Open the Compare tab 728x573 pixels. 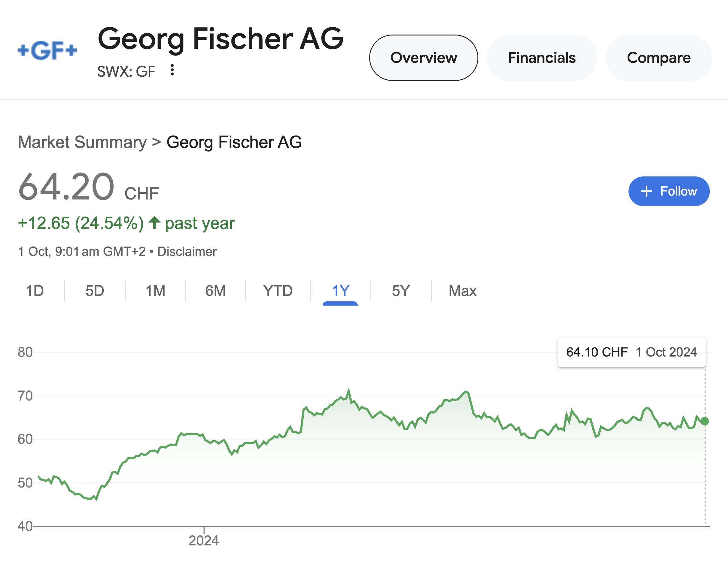[659, 58]
